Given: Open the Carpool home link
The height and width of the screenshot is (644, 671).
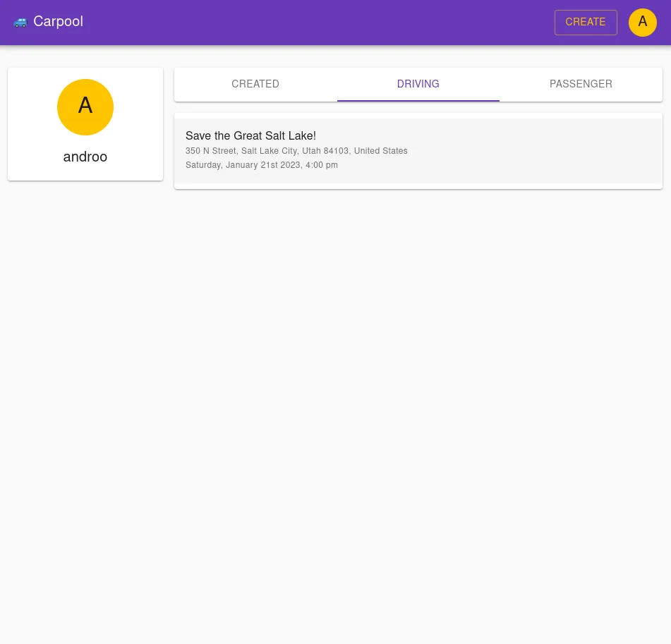Looking at the screenshot, I should click(58, 21).
